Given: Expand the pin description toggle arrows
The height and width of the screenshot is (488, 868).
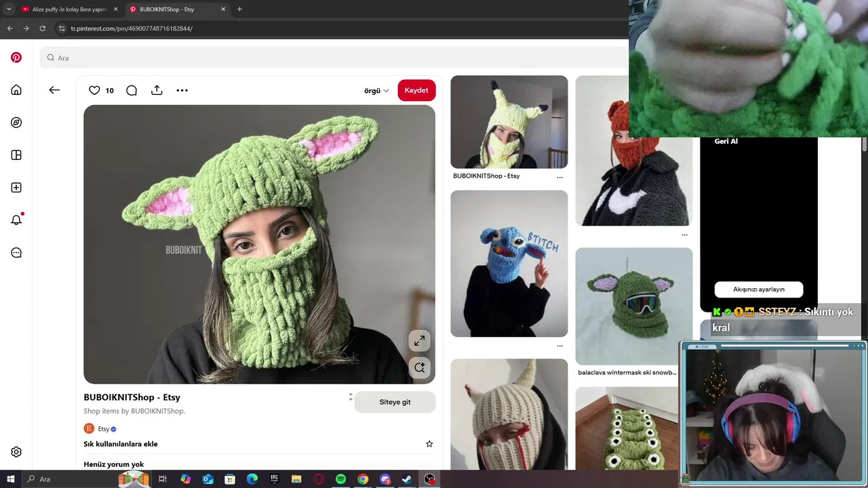Looking at the screenshot, I should coord(351,396).
